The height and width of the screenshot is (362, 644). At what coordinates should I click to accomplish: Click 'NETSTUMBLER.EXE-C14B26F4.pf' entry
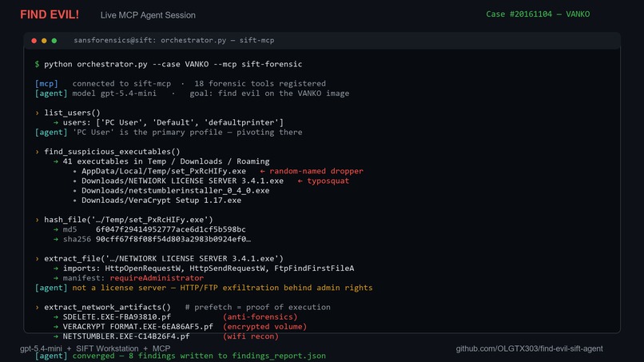coord(126,336)
